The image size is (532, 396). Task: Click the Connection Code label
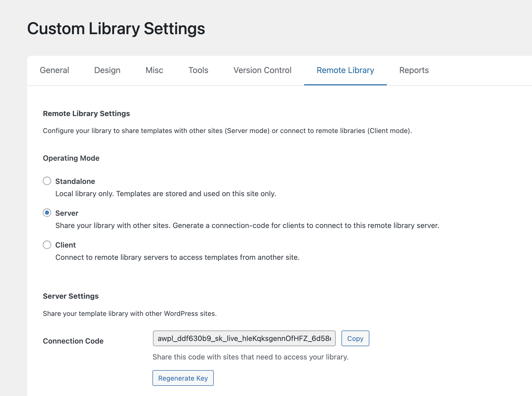tap(73, 341)
